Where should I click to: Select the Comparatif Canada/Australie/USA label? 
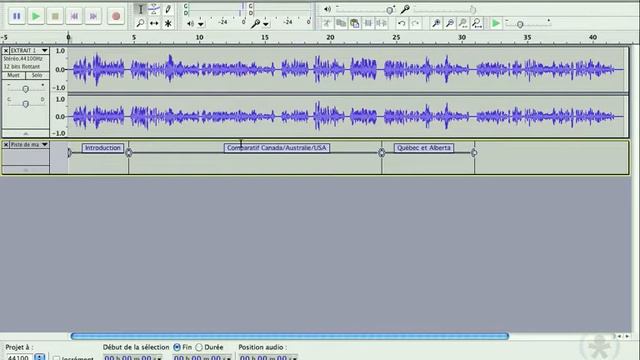click(x=277, y=148)
